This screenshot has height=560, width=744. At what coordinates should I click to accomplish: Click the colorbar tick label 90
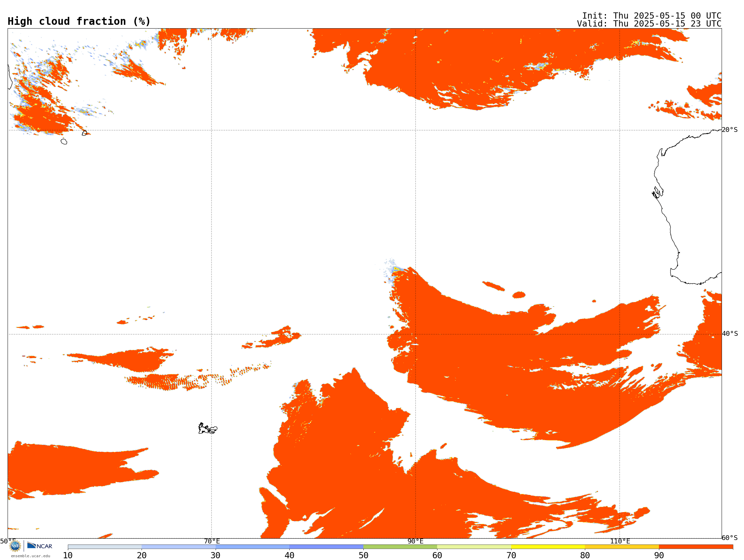click(x=659, y=555)
